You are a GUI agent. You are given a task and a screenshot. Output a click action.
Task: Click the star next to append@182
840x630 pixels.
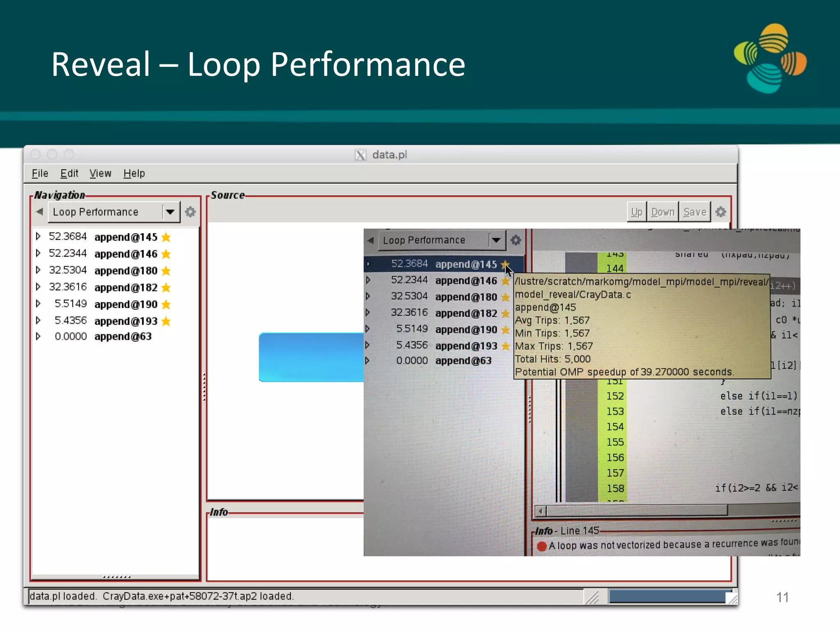(x=166, y=288)
